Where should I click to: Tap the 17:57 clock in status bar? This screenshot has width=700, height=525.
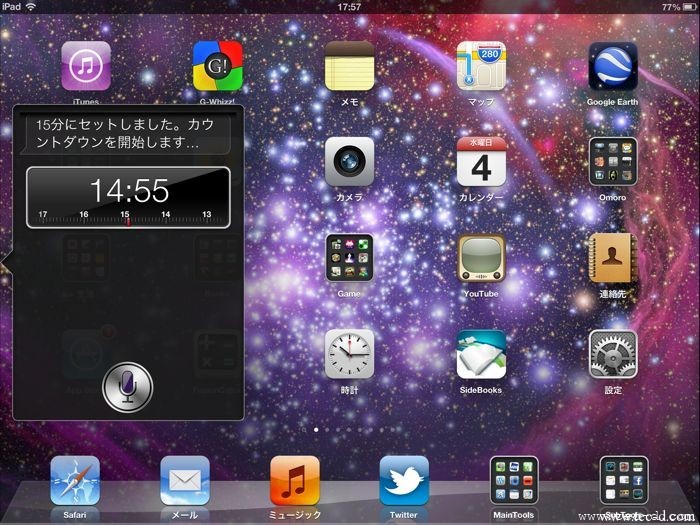349,7
